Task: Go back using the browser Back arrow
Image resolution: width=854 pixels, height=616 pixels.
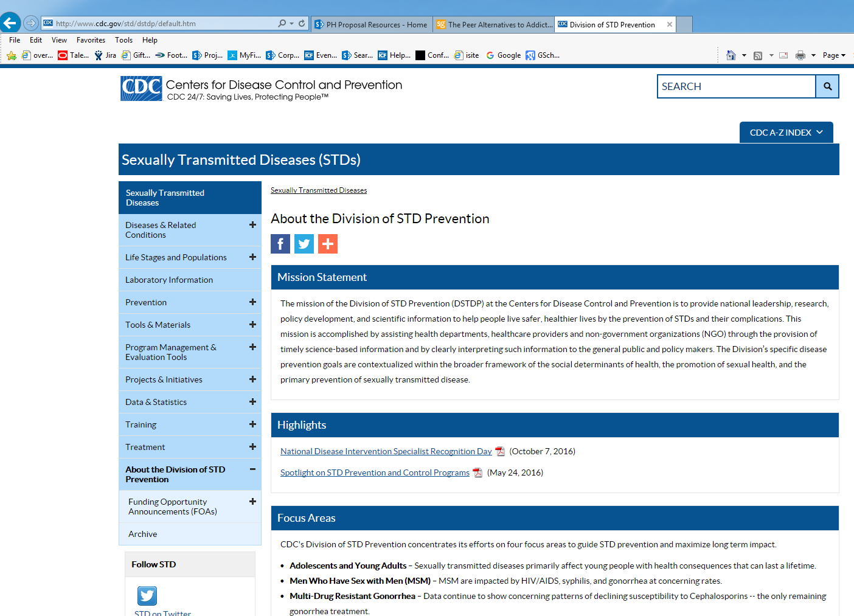Action: pyautogui.click(x=10, y=23)
